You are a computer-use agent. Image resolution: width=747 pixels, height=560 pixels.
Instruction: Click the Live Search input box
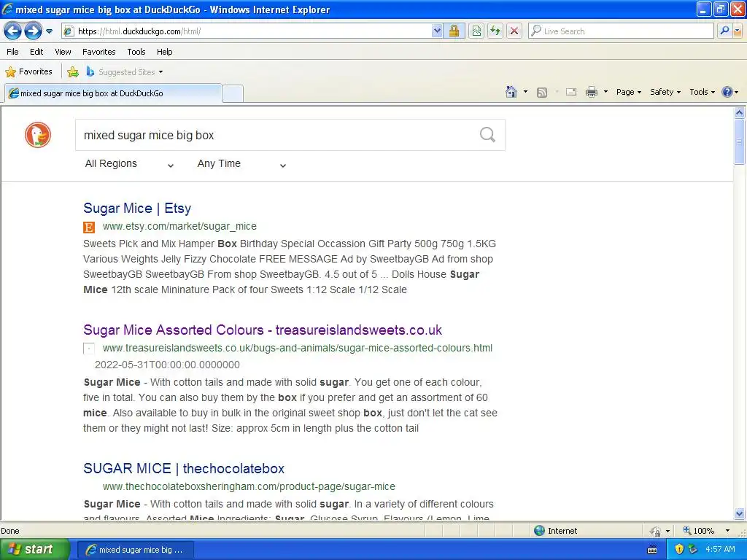point(621,31)
